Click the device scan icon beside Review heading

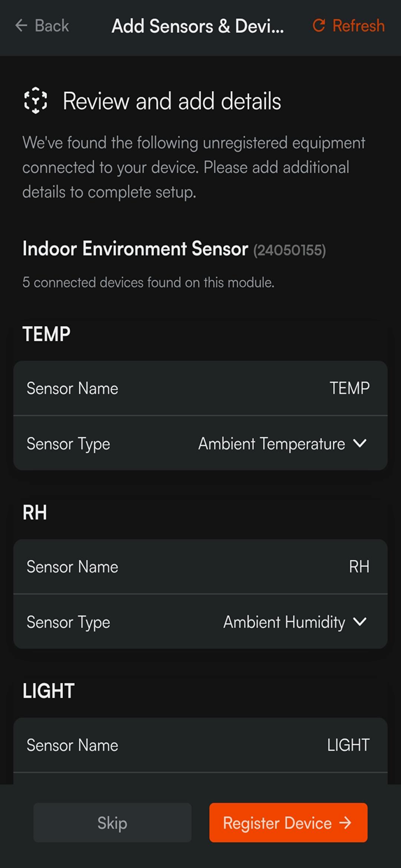click(x=36, y=101)
